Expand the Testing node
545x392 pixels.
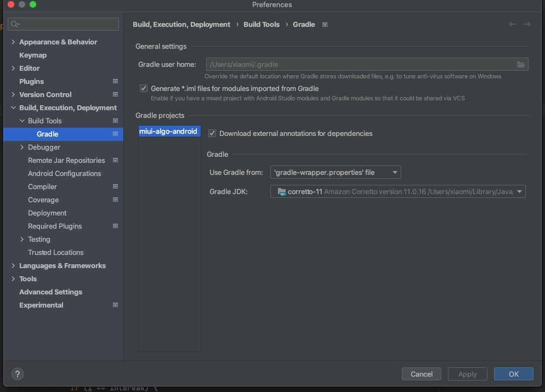pos(22,240)
